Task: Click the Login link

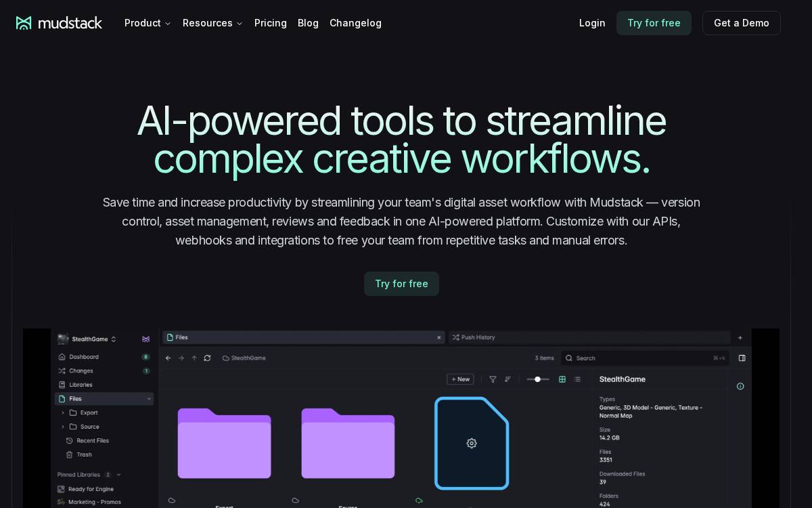Action: tap(592, 23)
